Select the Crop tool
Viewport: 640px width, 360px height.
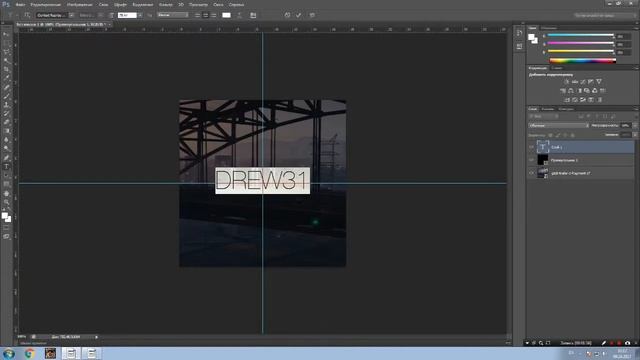point(6,69)
